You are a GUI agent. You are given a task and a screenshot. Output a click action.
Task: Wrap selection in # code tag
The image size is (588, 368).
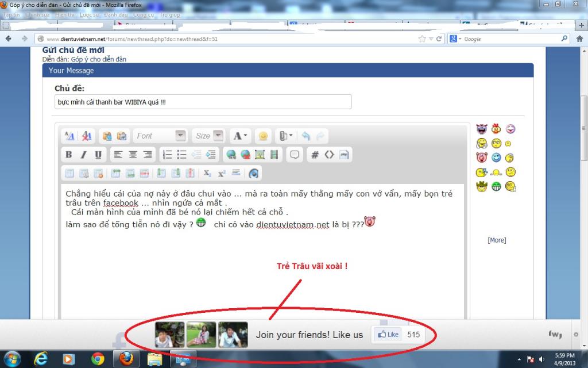(315, 154)
